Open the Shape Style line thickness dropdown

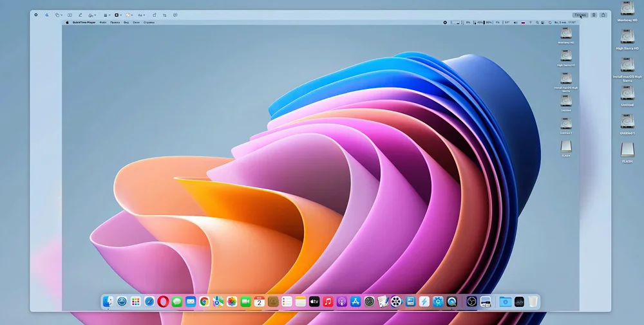pos(107,15)
